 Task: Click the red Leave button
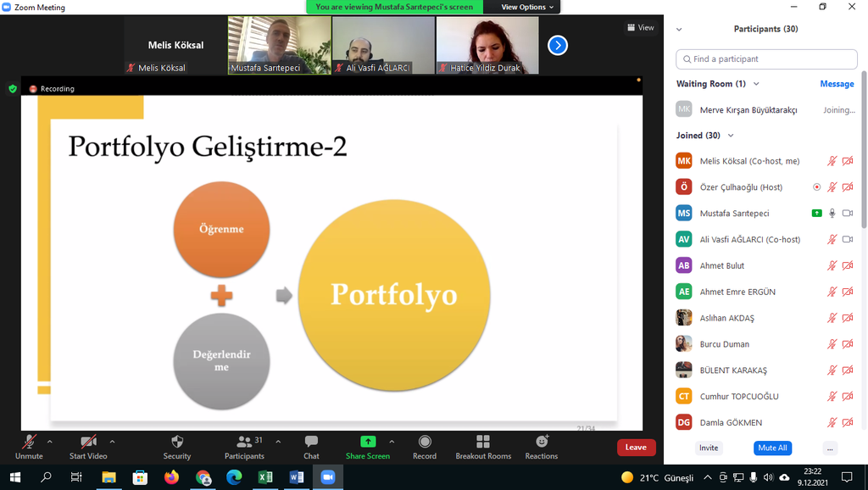tap(636, 448)
